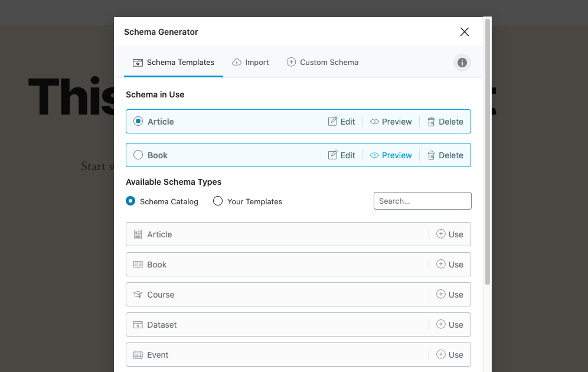Use the Dataset schema type
This screenshot has height=372, width=588.
click(x=450, y=324)
